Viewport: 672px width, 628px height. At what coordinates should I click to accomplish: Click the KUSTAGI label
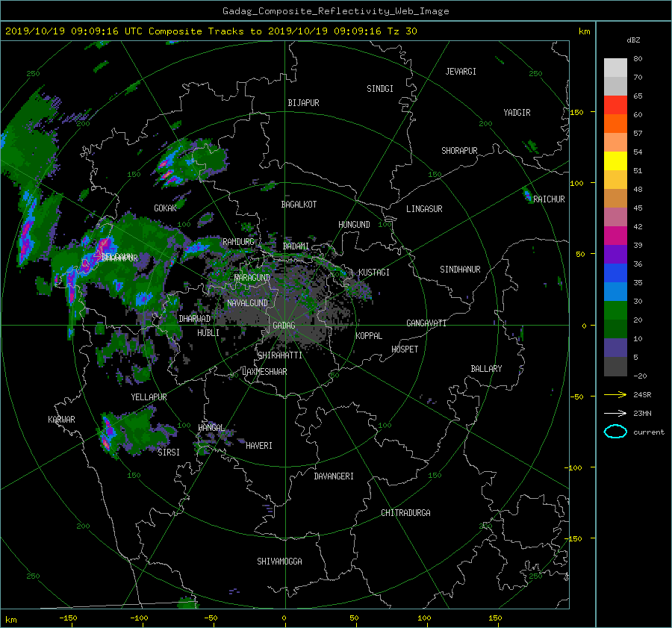click(374, 273)
